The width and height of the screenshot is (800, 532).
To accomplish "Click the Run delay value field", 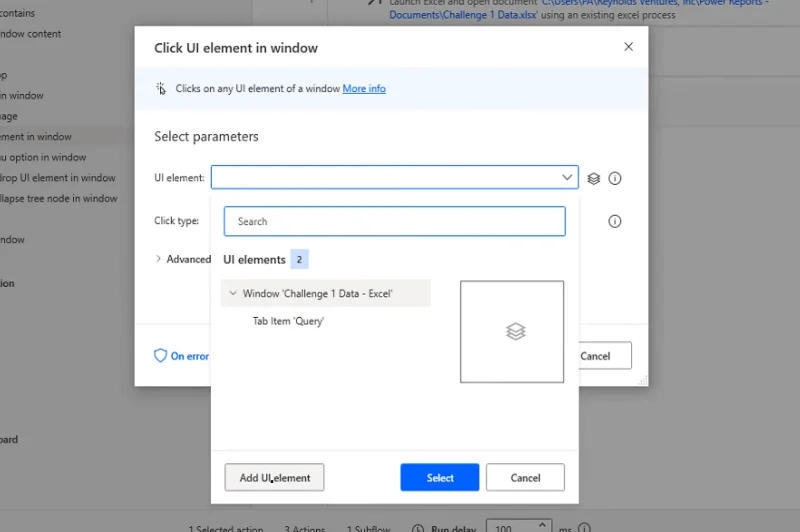I will point(513,527).
